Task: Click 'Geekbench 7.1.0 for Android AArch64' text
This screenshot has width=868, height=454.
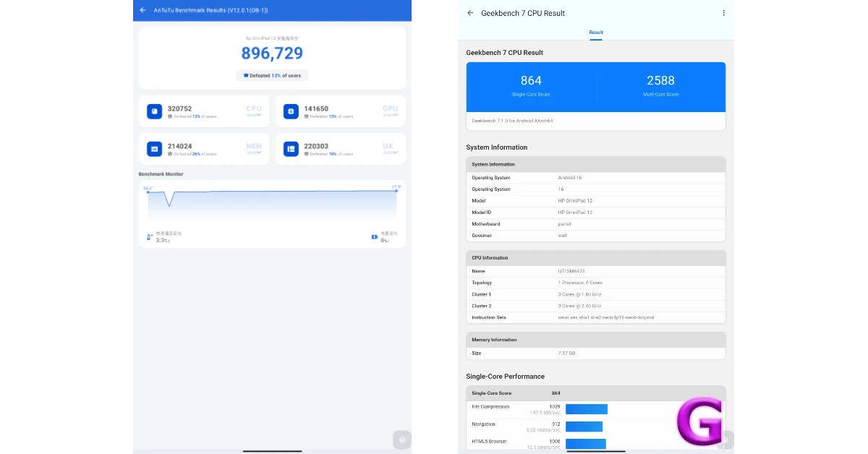Action: [x=512, y=121]
